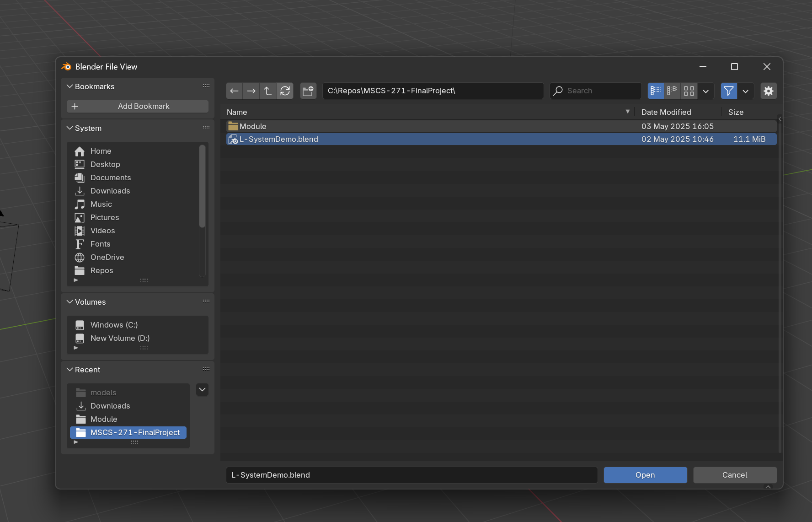Open display settings dropdown arrow
Viewport: 812px width, 522px height.
(706, 91)
